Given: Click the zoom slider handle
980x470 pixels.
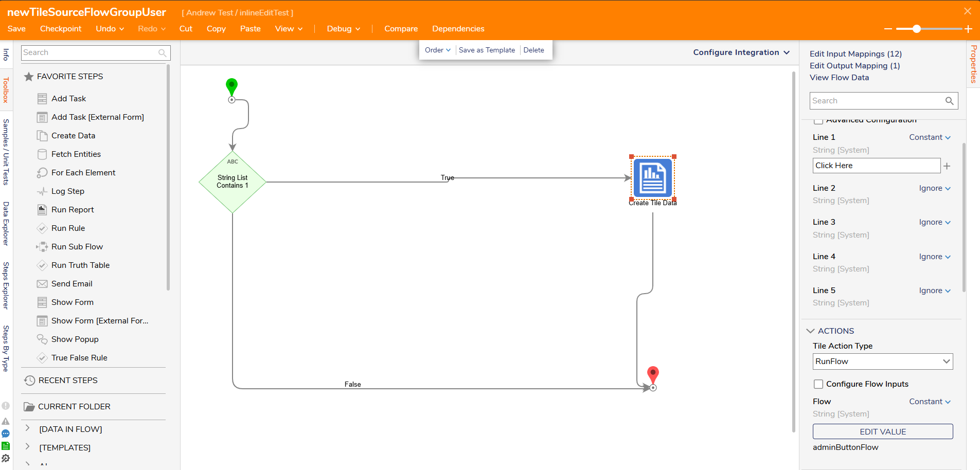Looking at the screenshot, I should coord(916,29).
